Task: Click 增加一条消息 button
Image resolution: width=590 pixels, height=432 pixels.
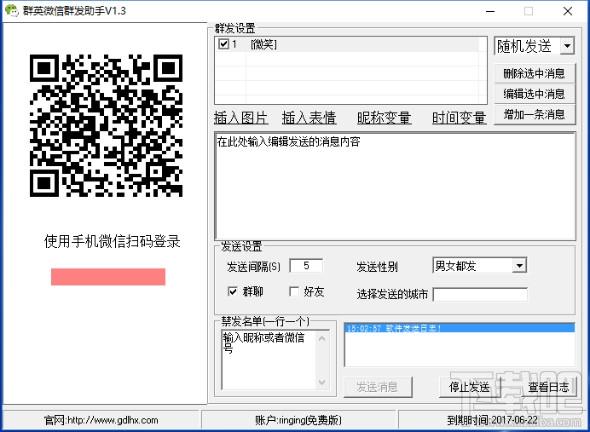Action: (534, 114)
